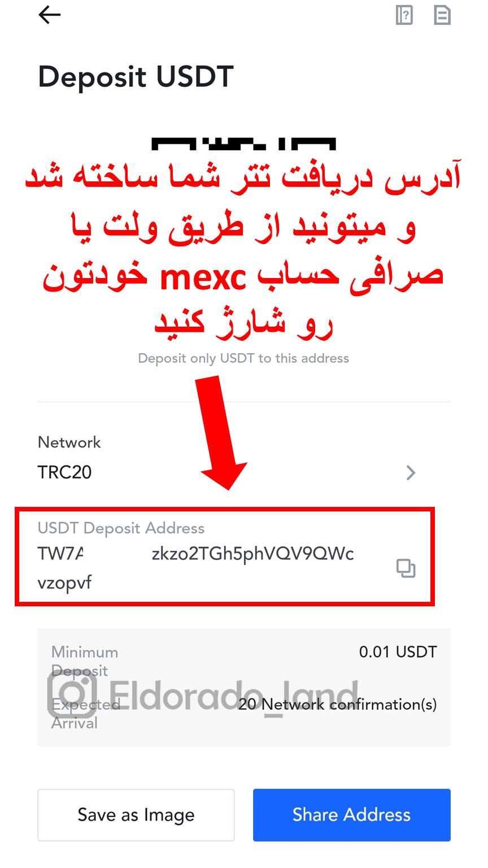Go back using the top-left arrow

49,15
